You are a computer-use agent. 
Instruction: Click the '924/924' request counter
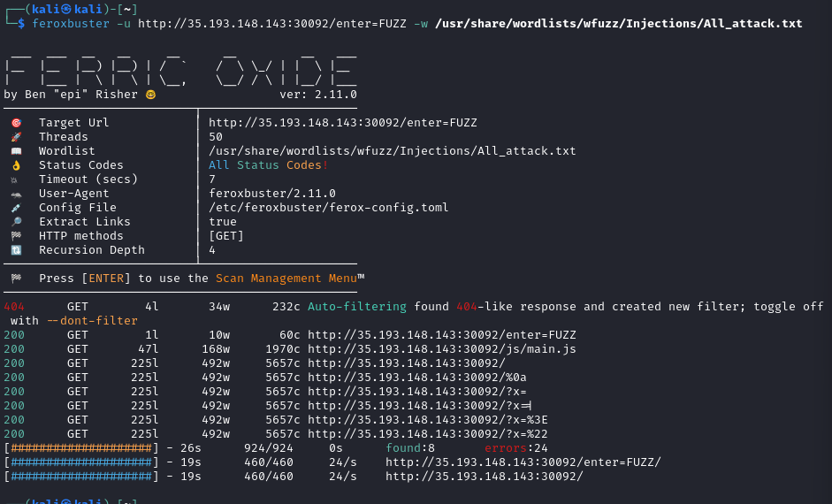click(269, 448)
